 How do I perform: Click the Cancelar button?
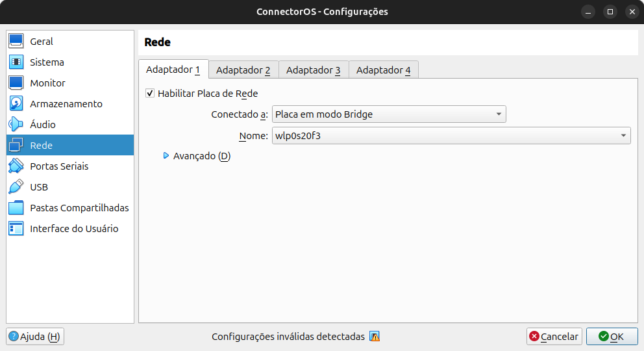554,336
